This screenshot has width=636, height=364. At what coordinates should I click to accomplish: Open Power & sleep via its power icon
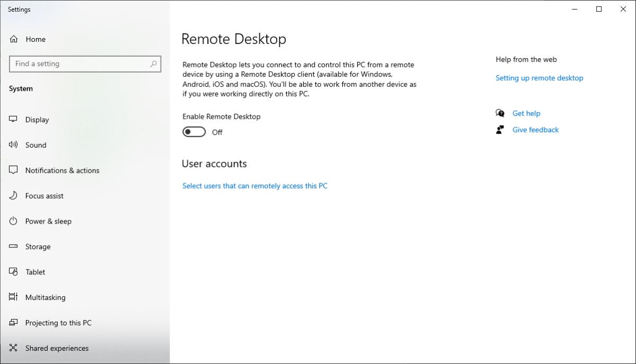13,221
